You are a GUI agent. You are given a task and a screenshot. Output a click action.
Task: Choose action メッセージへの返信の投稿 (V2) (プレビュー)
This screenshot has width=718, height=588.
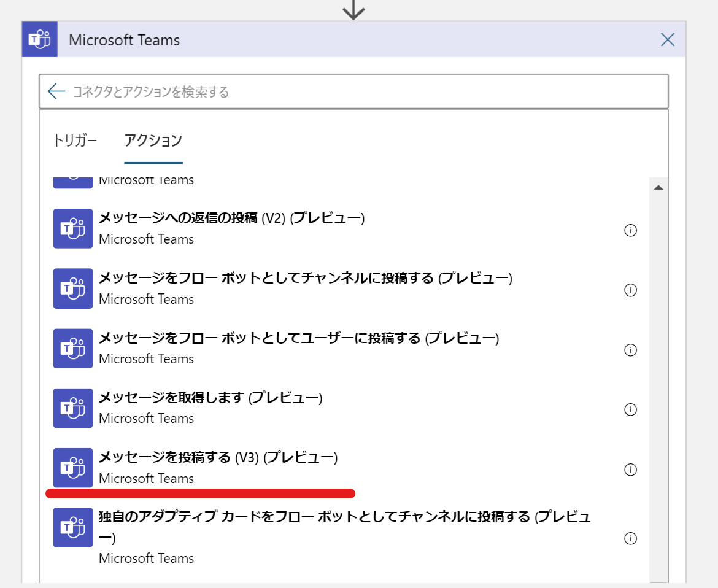[232, 218]
